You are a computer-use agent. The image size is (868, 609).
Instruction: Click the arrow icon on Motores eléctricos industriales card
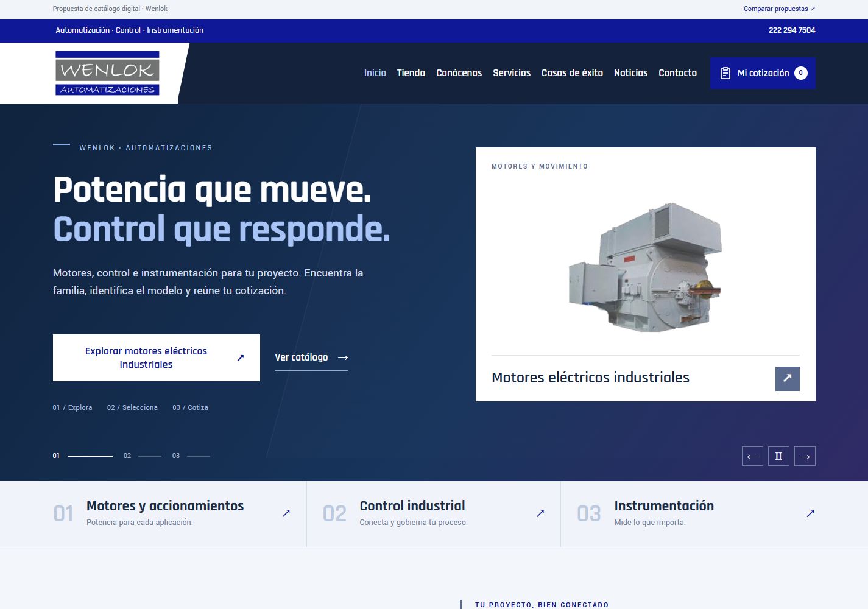787,378
